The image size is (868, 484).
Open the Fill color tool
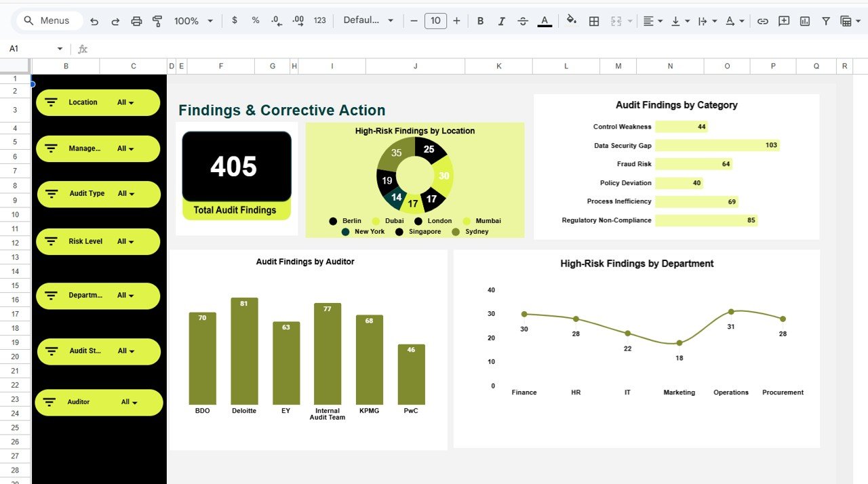point(571,21)
